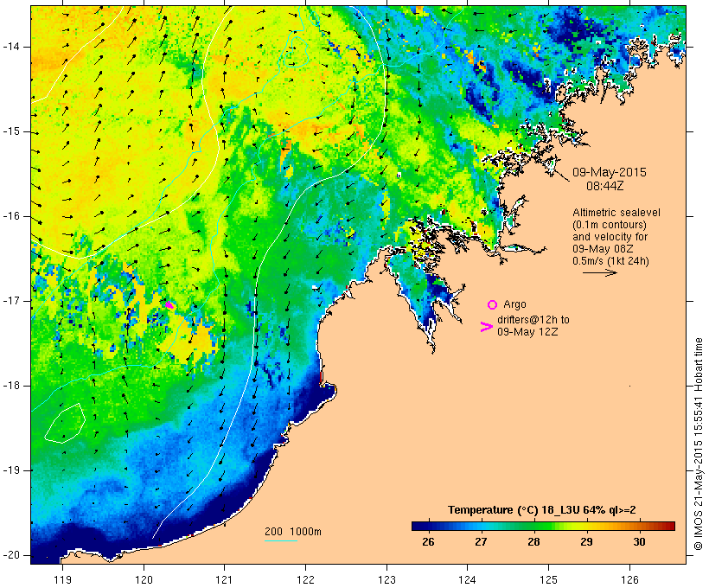The height and width of the screenshot is (588, 709).
Task: Click latitude label -19
Action: click(11, 470)
